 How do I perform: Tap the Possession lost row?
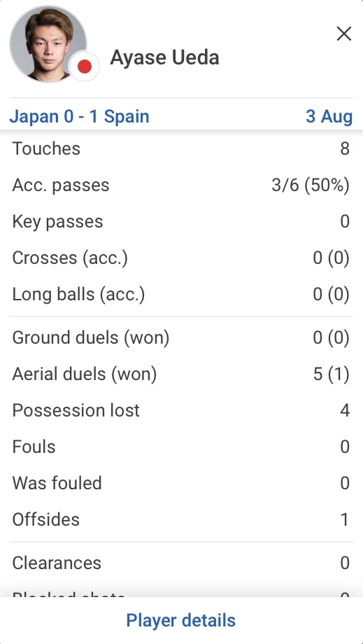point(181,410)
